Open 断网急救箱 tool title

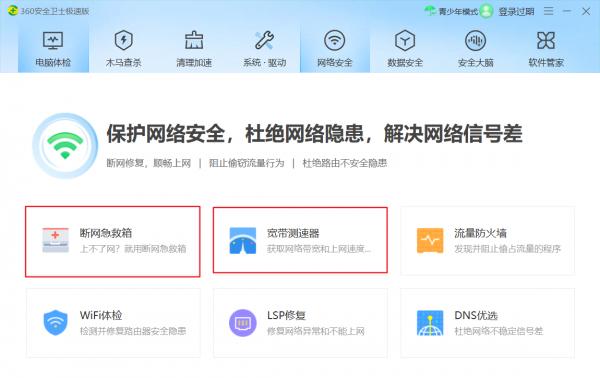click(x=106, y=233)
